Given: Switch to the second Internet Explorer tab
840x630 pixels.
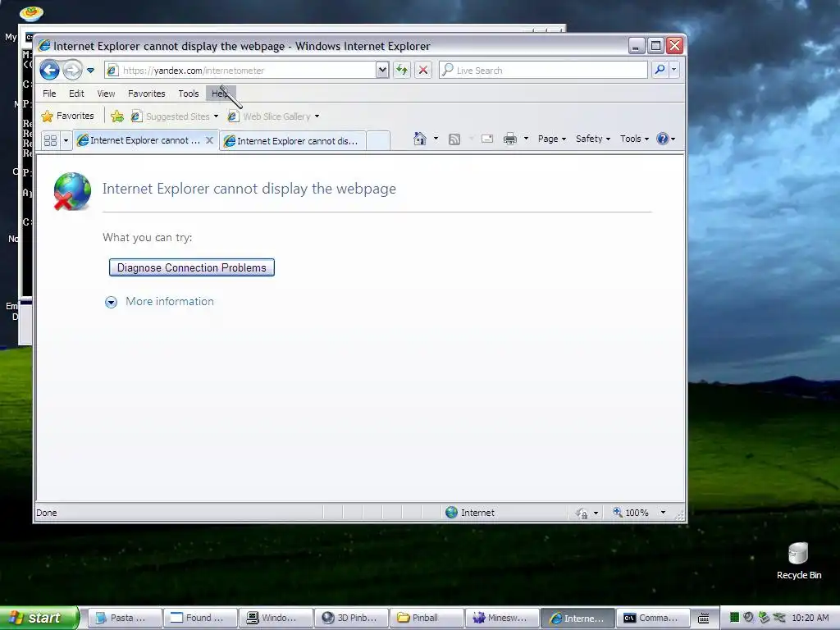Looking at the screenshot, I should click(293, 141).
